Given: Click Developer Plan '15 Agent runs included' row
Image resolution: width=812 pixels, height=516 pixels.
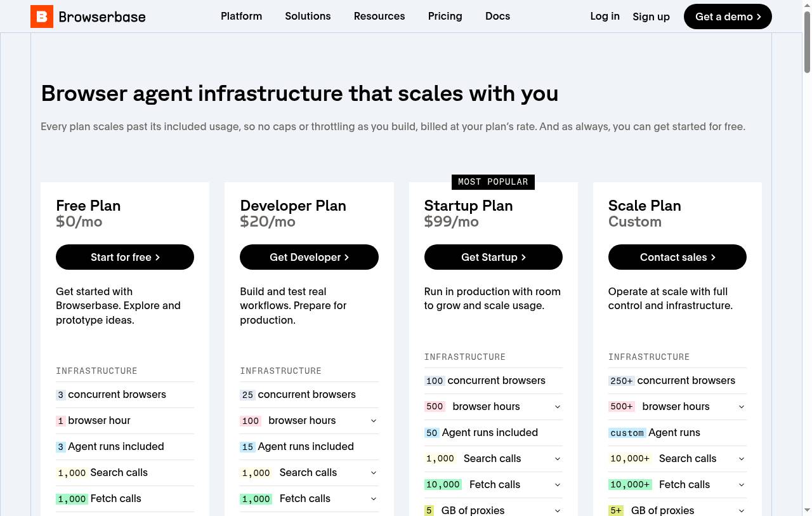Looking at the screenshot, I should tap(309, 447).
